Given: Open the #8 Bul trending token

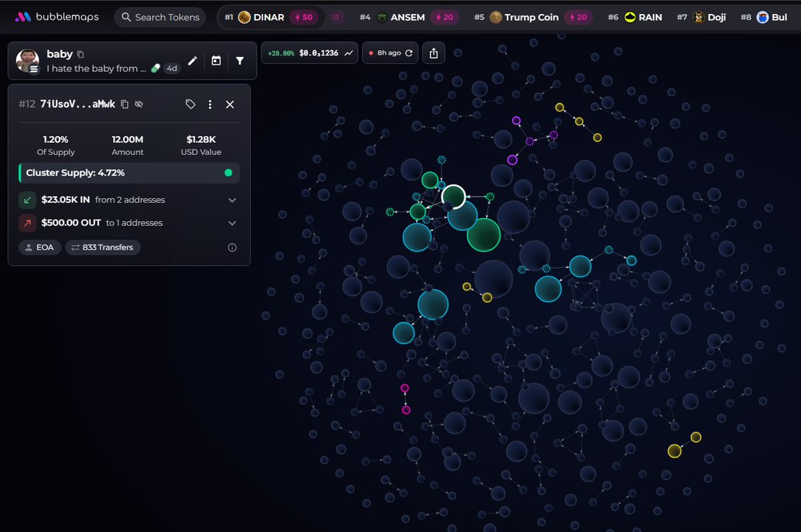Looking at the screenshot, I should pyautogui.click(x=764, y=17).
